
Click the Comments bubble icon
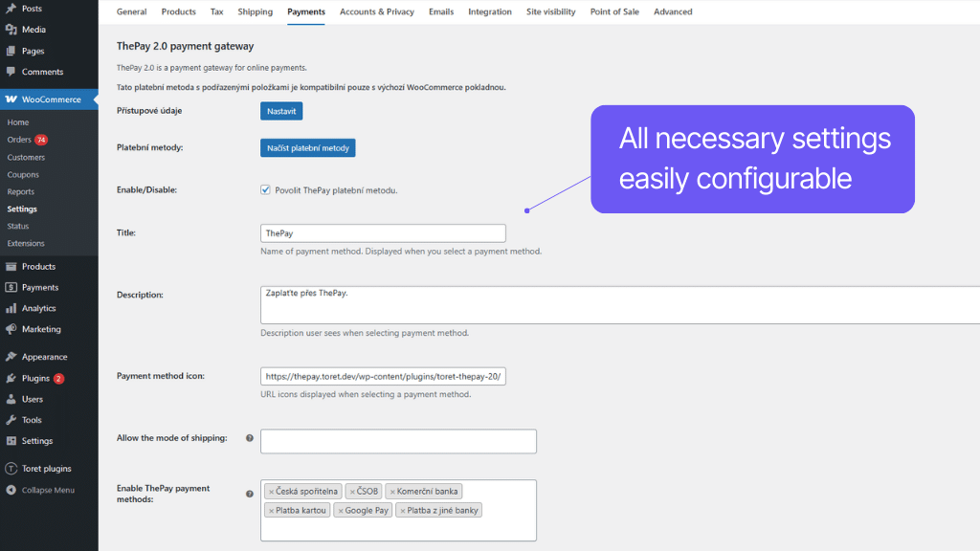(11, 72)
